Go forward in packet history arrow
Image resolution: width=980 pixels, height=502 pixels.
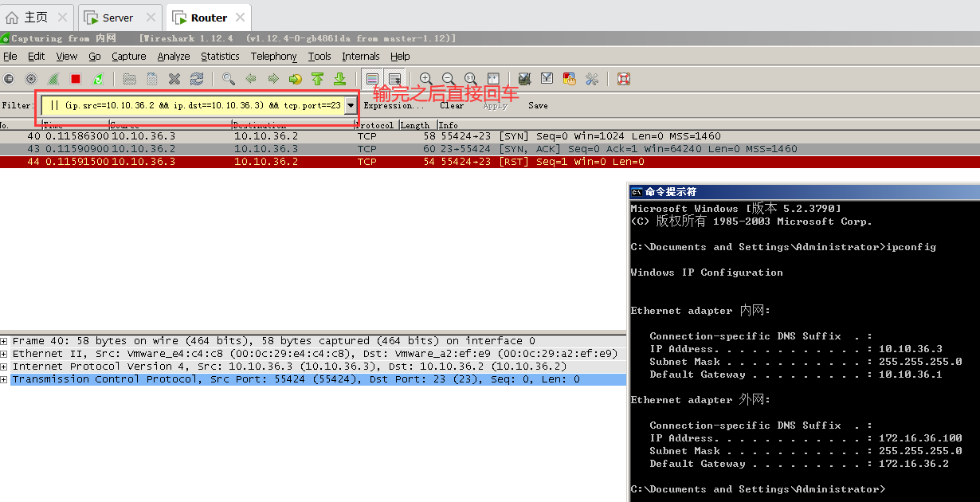click(x=273, y=79)
